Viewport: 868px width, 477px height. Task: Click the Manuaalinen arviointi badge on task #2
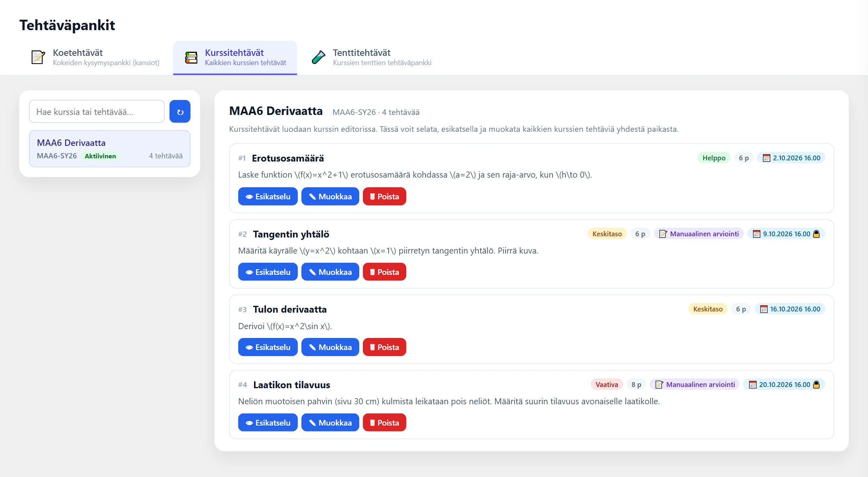pyautogui.click(x=699, y=234)
